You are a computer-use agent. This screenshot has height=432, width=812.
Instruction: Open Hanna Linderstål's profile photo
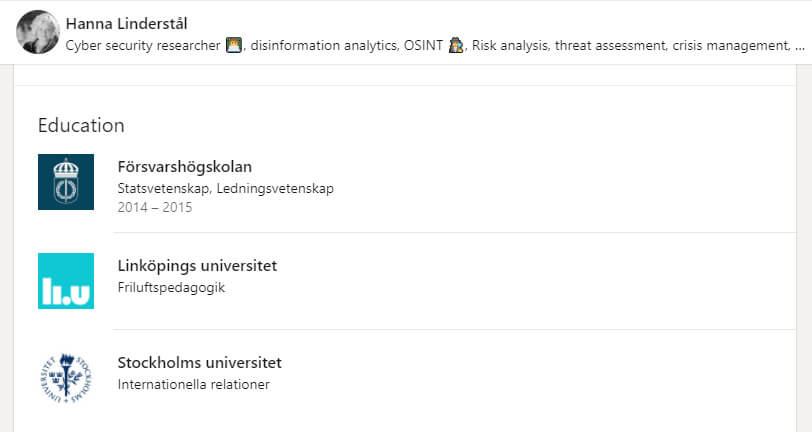(37, 32)
